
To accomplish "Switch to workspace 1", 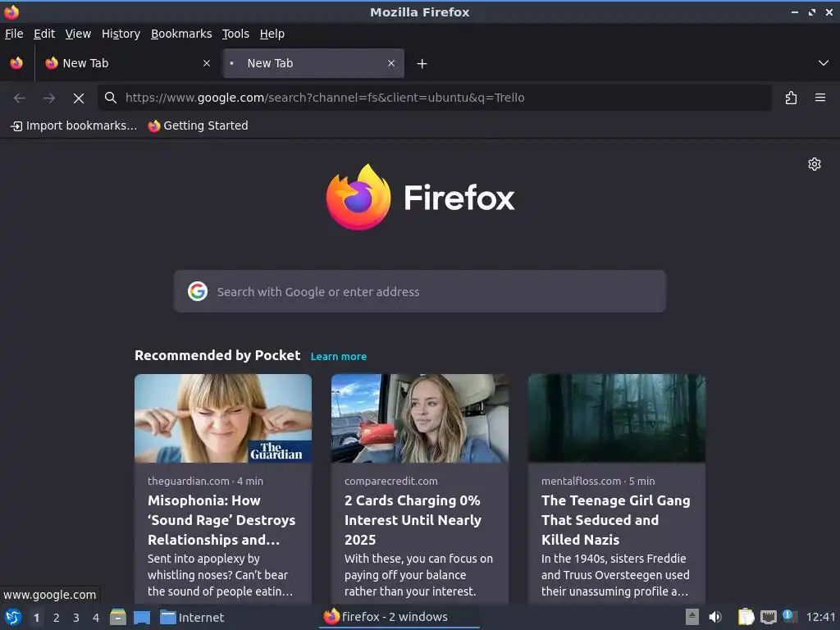I will [36, 618].
